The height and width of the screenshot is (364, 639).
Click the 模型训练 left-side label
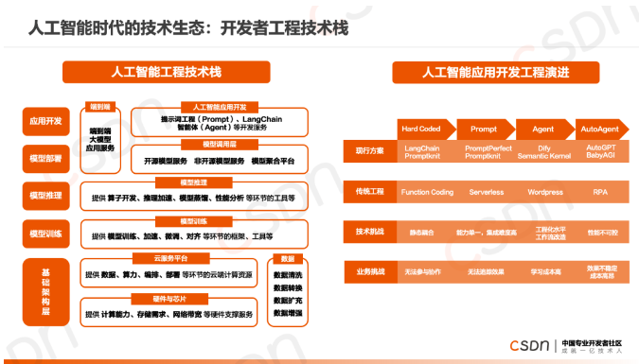click(x=46, y=234)
